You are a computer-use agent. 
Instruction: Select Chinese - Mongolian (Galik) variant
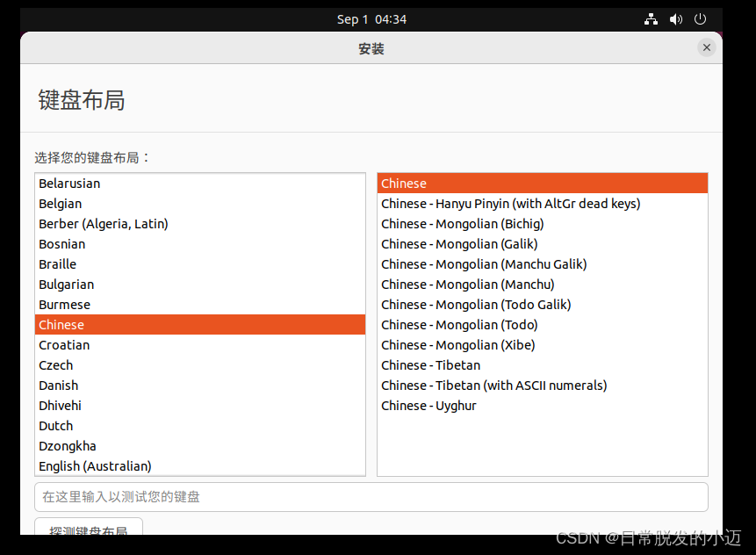(x=543, y=244)
